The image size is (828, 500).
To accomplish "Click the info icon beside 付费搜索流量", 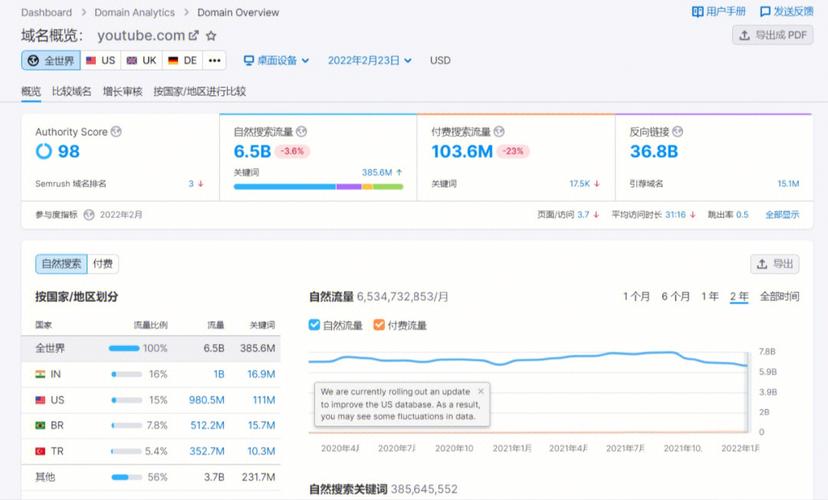I will point(499,131).
